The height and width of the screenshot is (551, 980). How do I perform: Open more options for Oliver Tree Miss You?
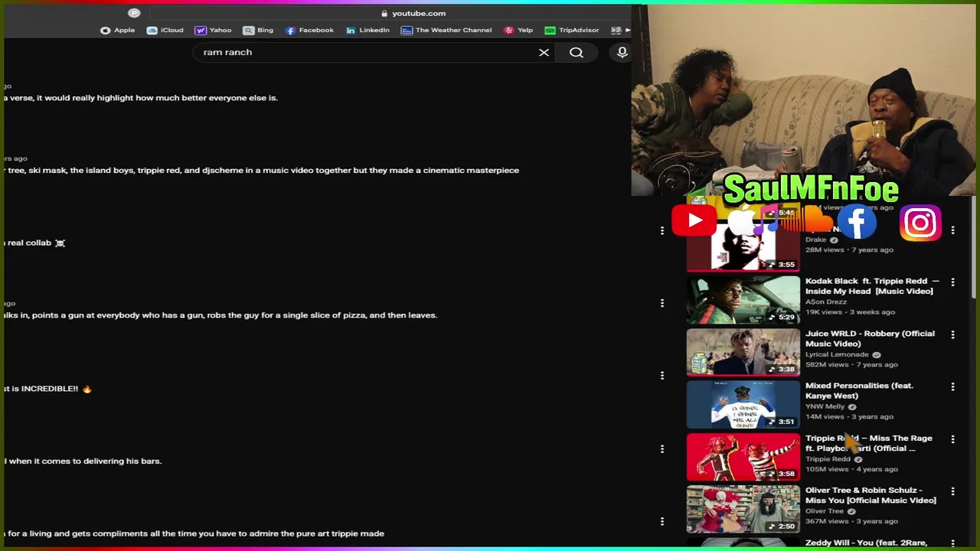(952, 491)
